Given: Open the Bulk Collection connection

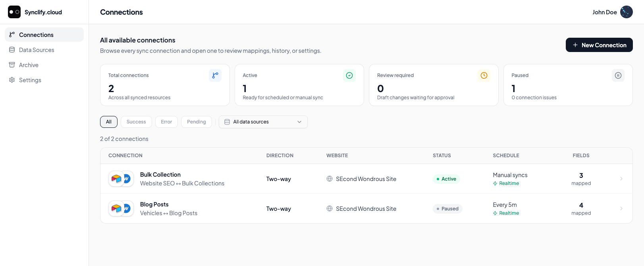Looking at the screenshot, I should click(x=366, y=179).
